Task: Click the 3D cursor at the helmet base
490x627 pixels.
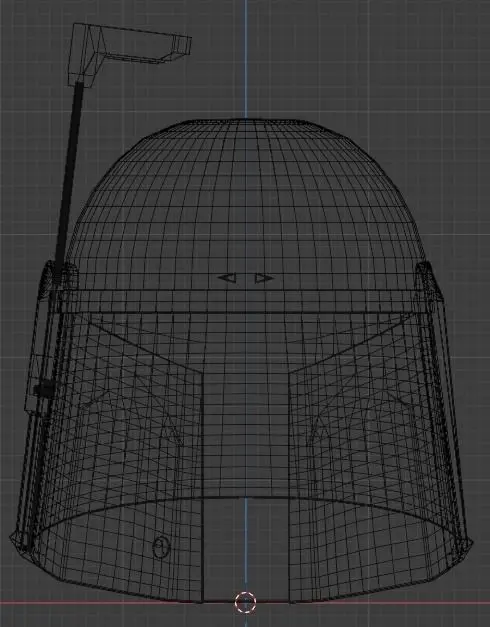Action: (245, 603)
